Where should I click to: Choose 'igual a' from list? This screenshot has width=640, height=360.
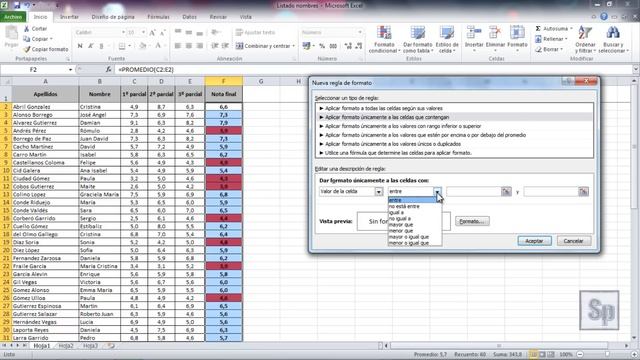(x=414, y=212)
